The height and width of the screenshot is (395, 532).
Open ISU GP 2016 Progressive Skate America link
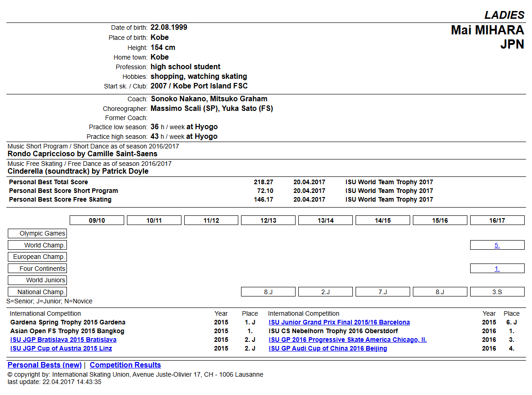[348, 340]
